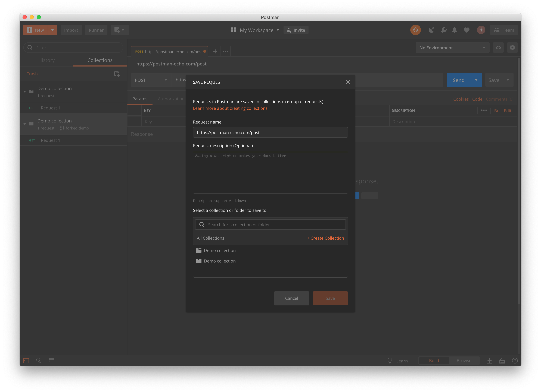Click Create Collection link
This screenshot has width=541, height=392.
click(x=325, y=238)
